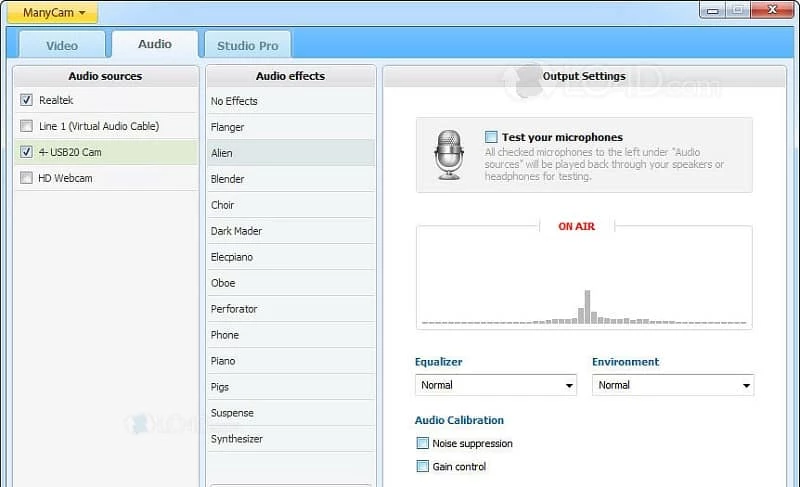The width and height of the screenshot is (800, 487).
Task: Enable Noise suppression
Action: [x=422, y=443]
